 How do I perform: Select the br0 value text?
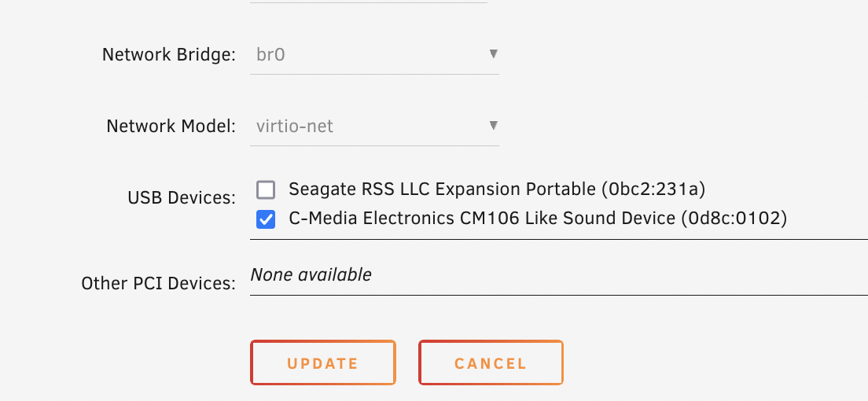pyautogui.click(x=269, y=55)
